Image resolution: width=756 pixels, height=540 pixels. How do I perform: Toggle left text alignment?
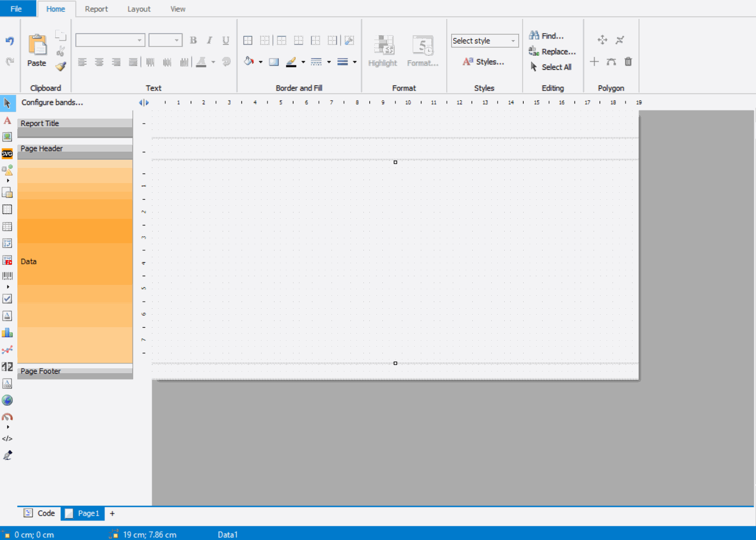pos(82,62)
